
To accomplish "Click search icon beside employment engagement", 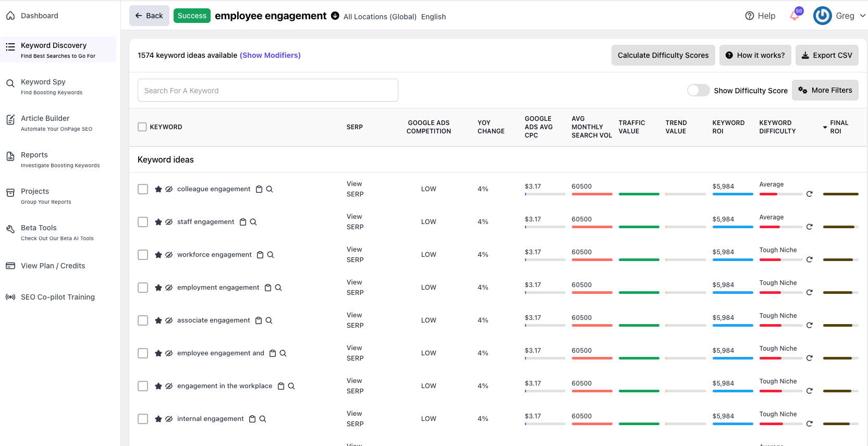I will coord(278,288).
